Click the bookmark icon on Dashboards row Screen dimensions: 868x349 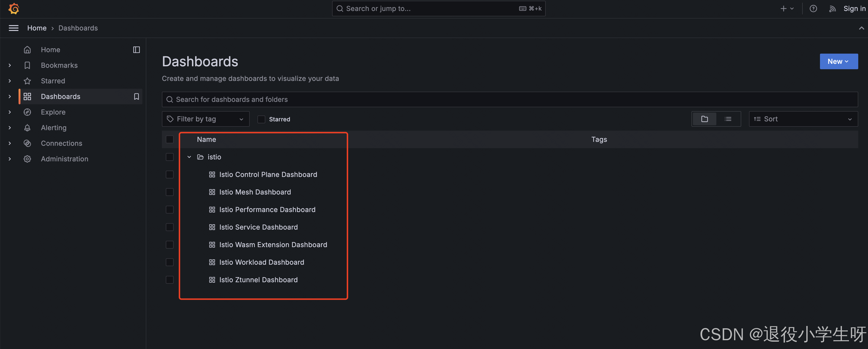[x=137, y=96]
